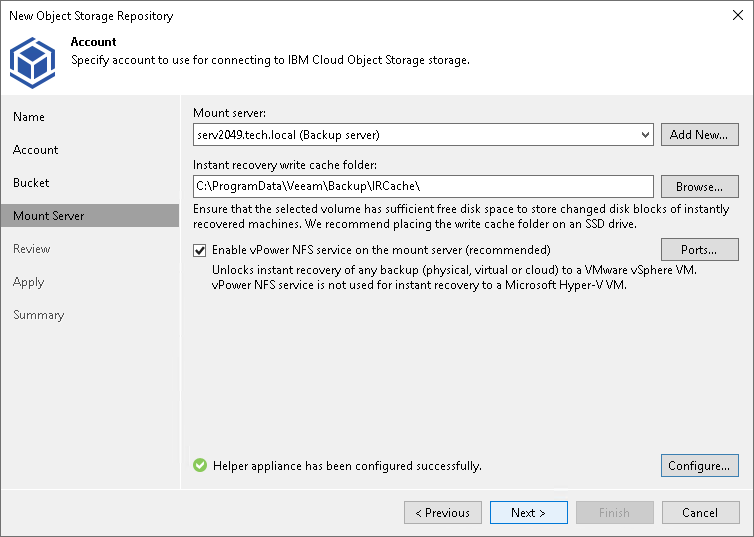Click the 'Unlocks instant recovery of any backup' description

point(454,277)
